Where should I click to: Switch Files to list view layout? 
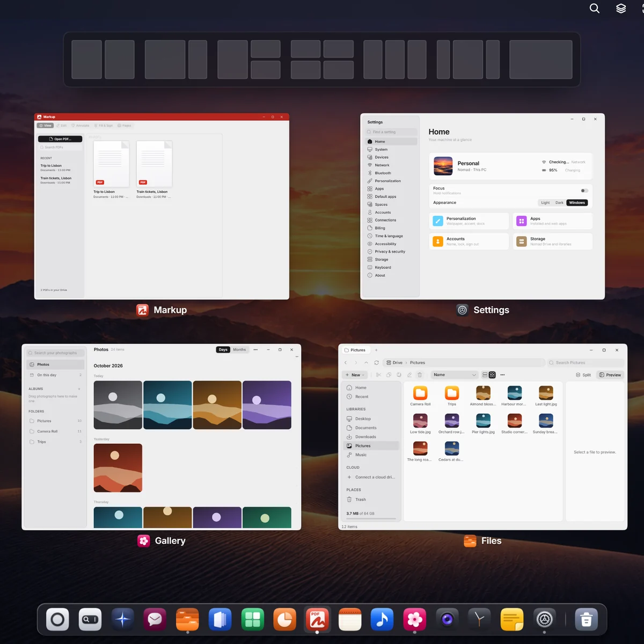[x=485, y=375]
